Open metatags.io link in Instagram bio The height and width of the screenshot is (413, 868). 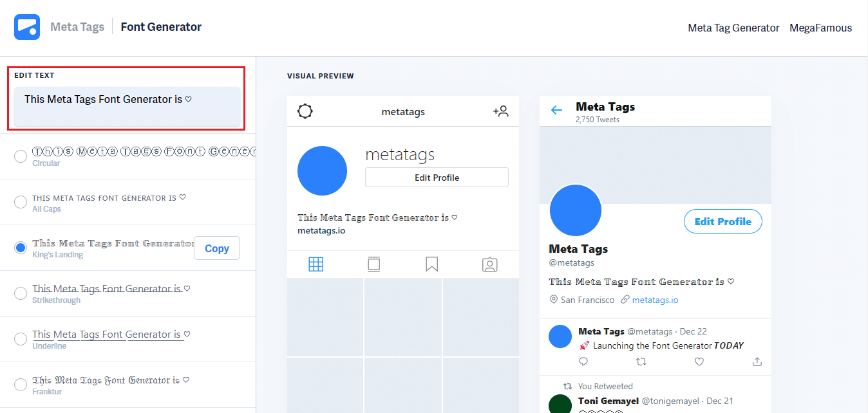click(x=321, y=230)
